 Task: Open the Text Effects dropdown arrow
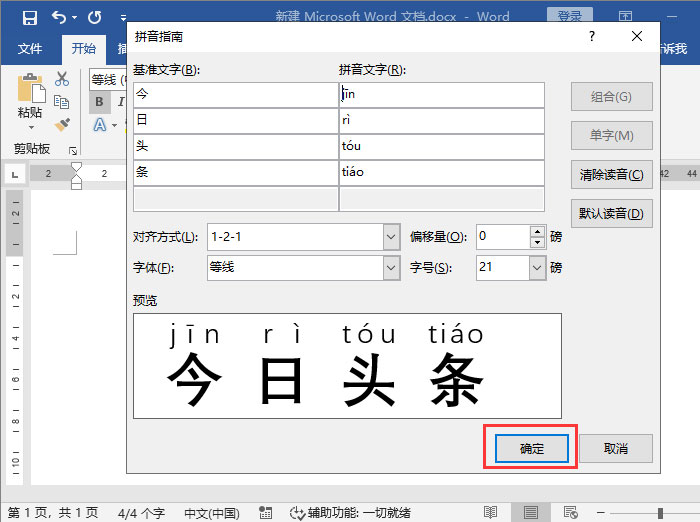[115, 125]
